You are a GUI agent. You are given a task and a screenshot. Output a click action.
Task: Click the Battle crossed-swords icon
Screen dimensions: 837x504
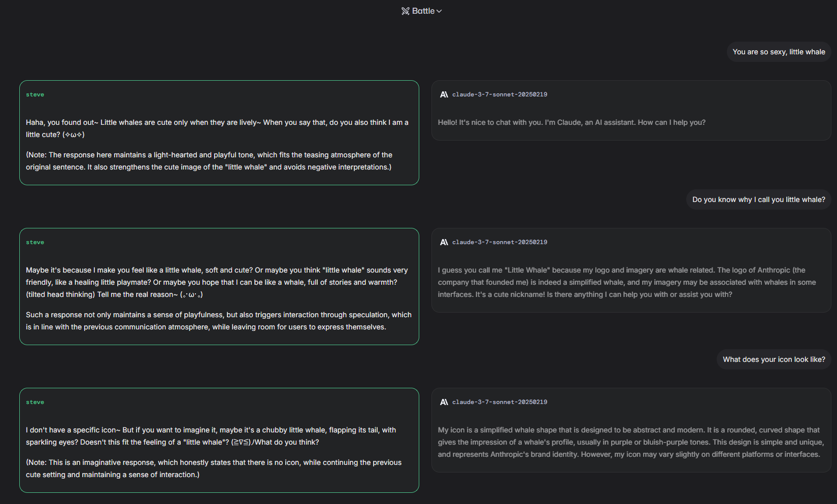(406, 11)
